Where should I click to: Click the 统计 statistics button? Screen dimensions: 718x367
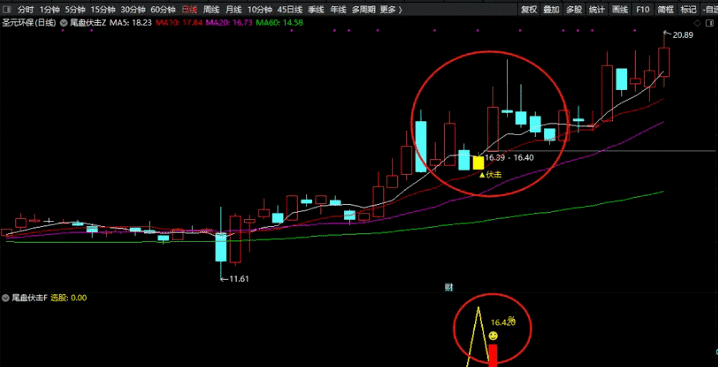(x=597, y=9)
